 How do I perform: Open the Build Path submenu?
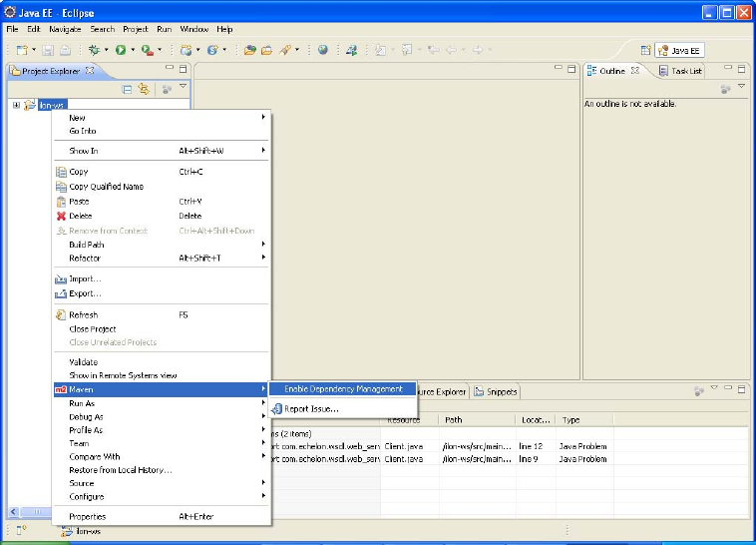(x=162, y=245)
